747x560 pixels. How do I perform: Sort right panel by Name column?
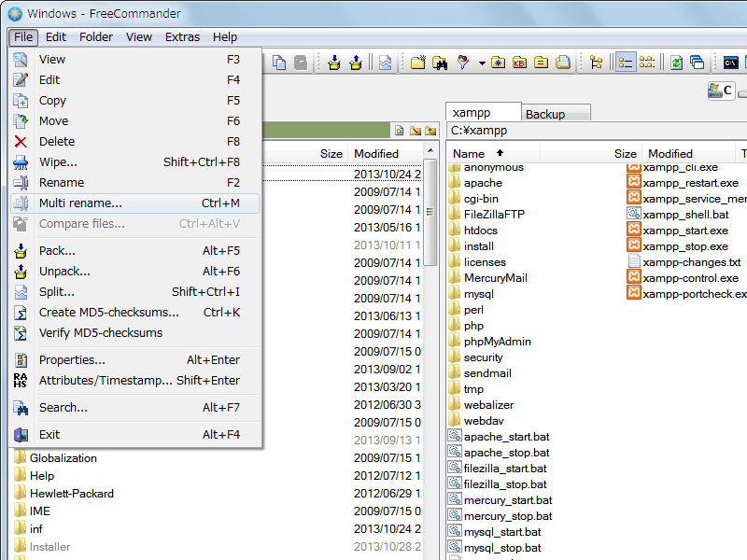[x=493, y=153]
